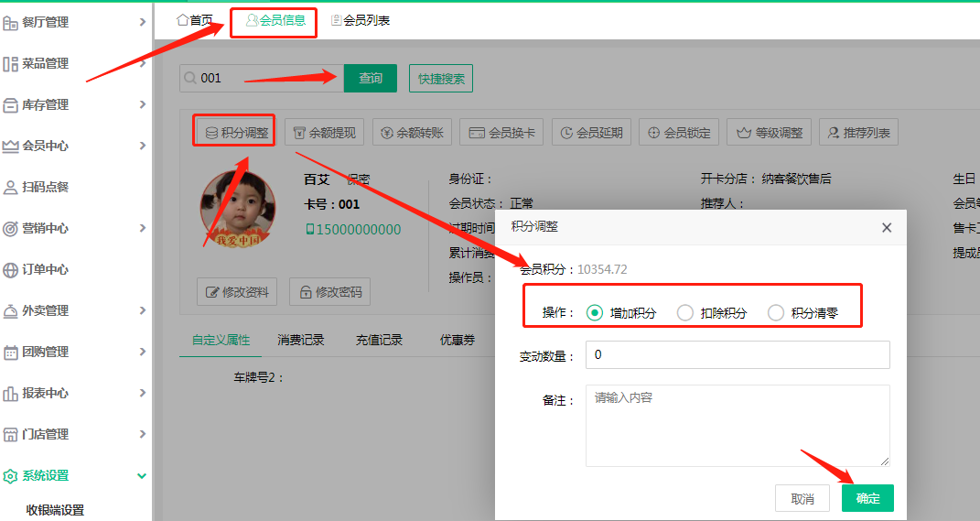Close the 积分调整 dialog

[x=886, y=227]
